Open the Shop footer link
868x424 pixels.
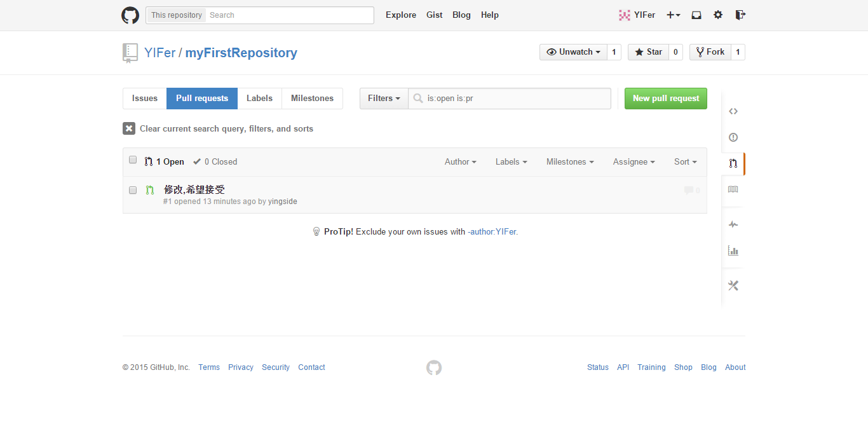pos(684,367)
